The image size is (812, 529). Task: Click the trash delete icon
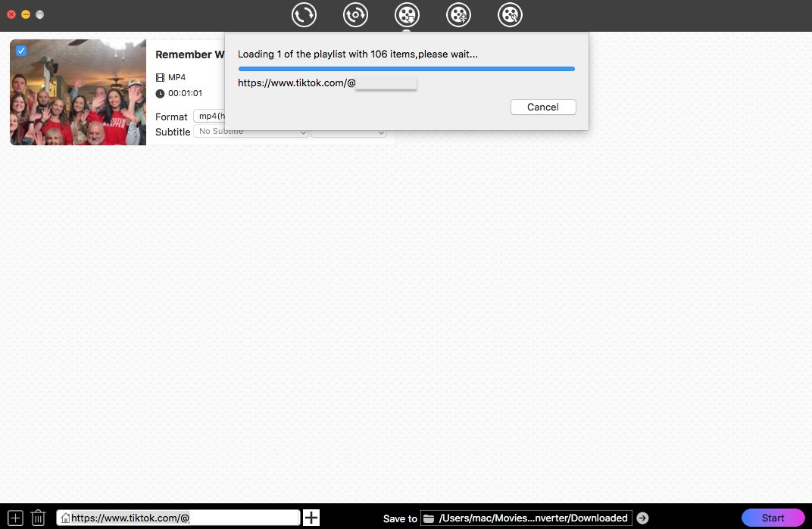(x=39, y=518)
